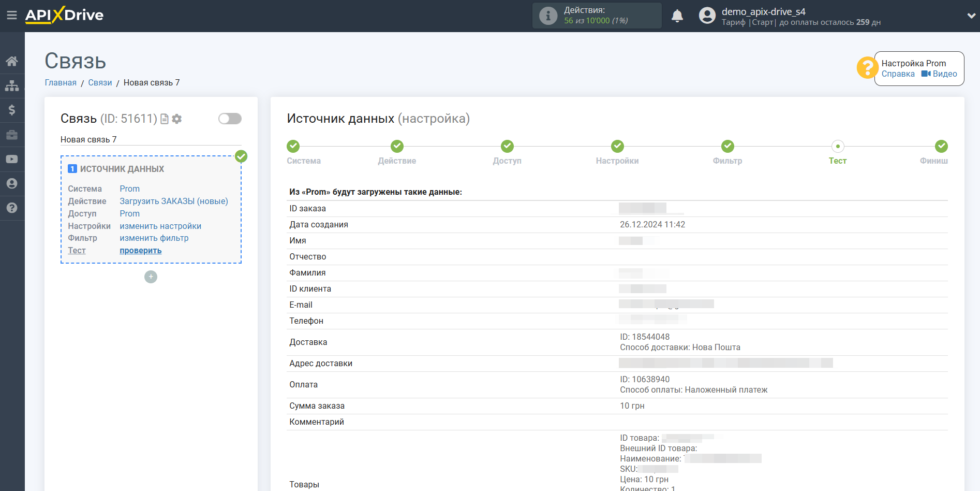Click the data source green checkmark badge
Image resolution: width=980 pixels, height=491 pixels.
[x=241, y=156]
